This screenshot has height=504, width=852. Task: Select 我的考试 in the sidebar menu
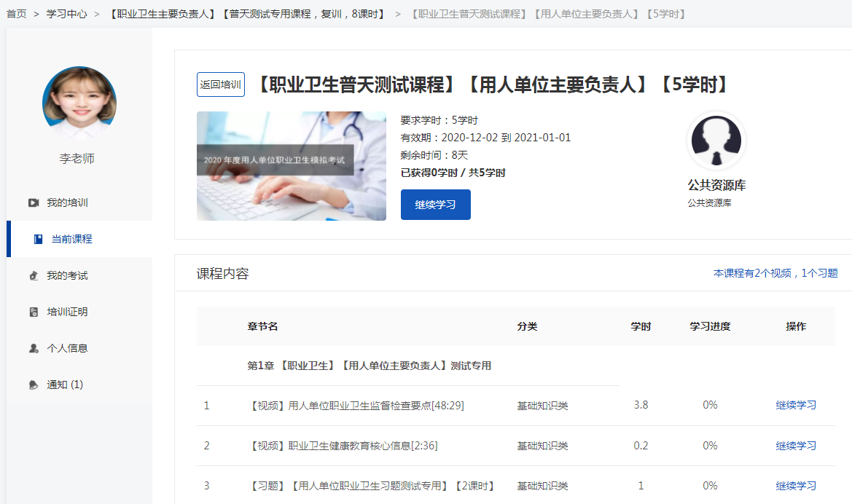(67, 275)
